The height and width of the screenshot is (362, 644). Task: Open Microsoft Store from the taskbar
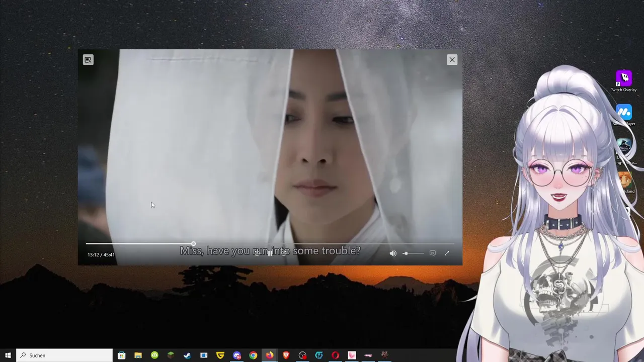tap(121, 355)
